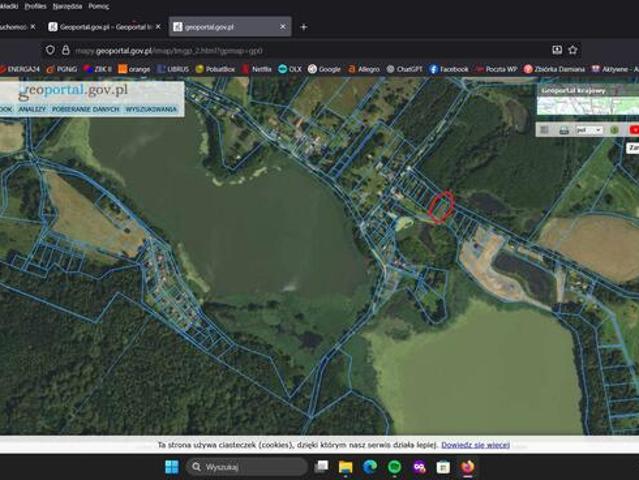This screenshot has height=480, width=639.
Task: Open the Narzędzia browser menu
Action: 67,6
